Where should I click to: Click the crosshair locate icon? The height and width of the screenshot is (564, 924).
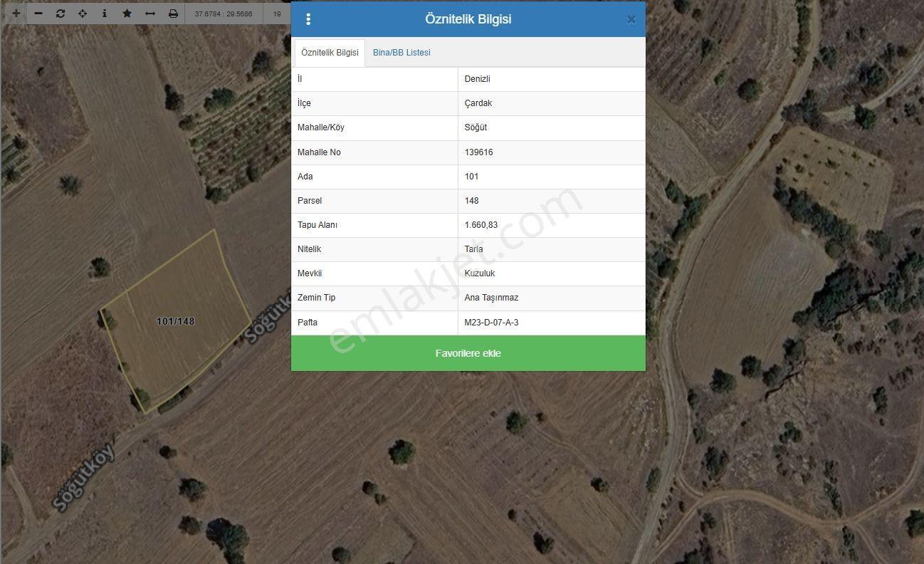(x=83, y=14)
